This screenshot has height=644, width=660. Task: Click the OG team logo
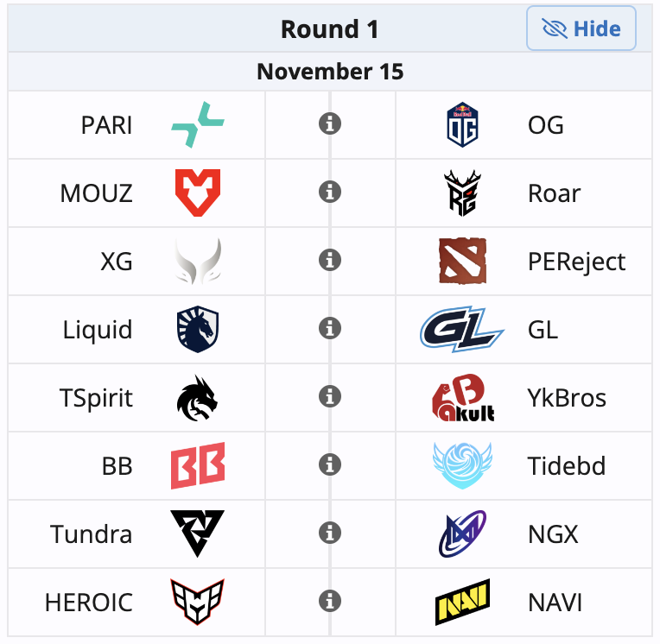click(462, 125)
